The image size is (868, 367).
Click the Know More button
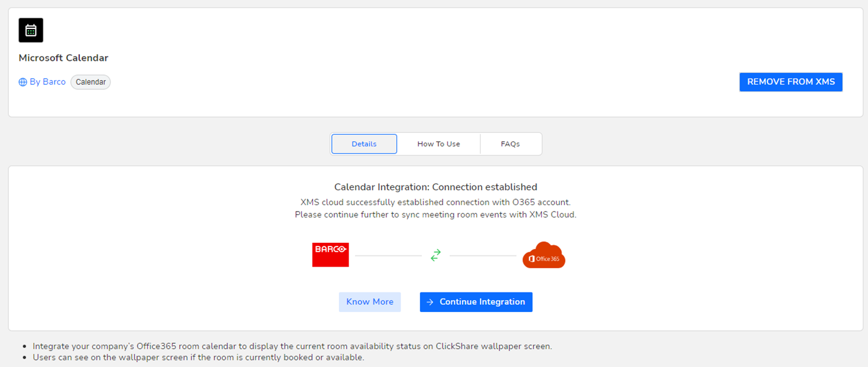coord(370,302)
